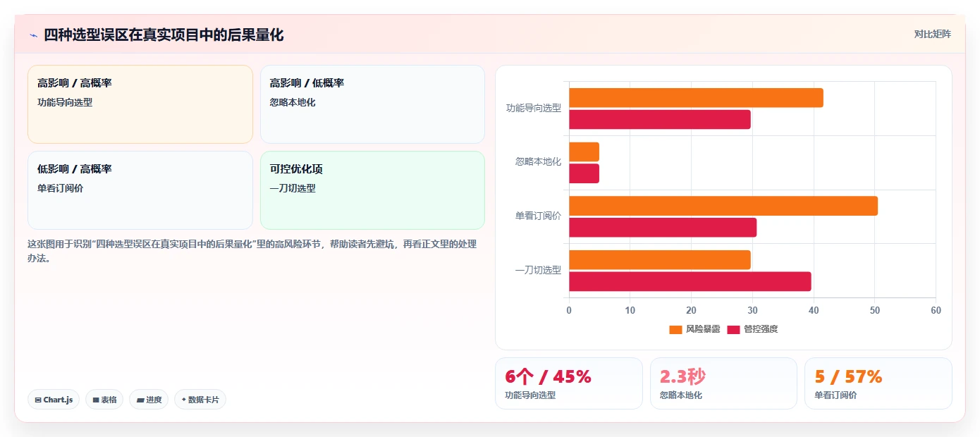The height and width of the screenshot is (437, 980).
Task: Click the 对比矩阵 label in header
Action: click(932, 34)
